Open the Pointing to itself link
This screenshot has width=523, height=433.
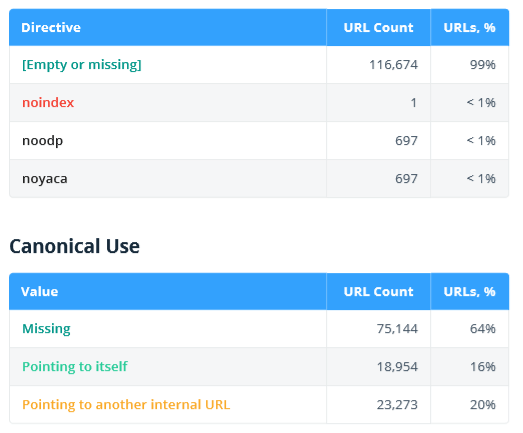click(75, 367)
